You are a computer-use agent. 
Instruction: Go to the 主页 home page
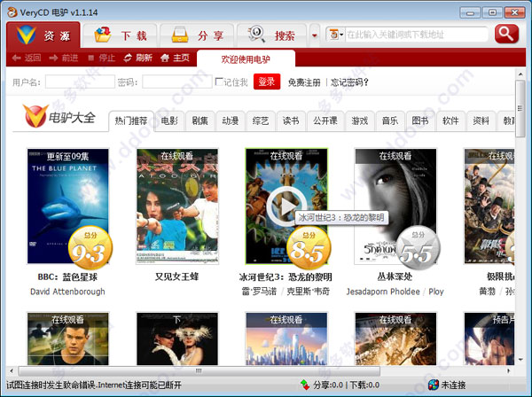(175, 58)
